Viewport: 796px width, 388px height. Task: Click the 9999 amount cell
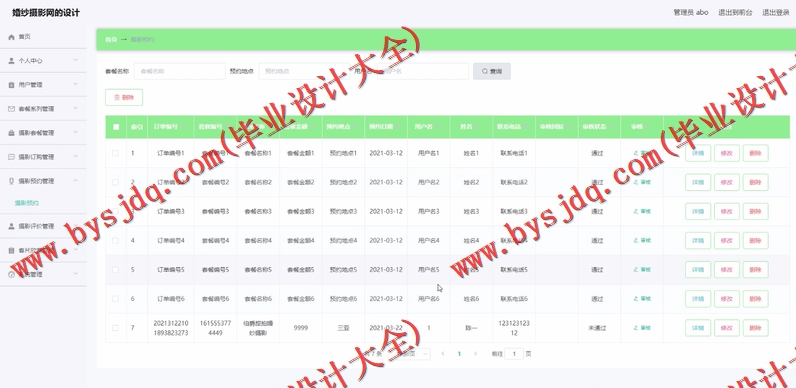301,328
